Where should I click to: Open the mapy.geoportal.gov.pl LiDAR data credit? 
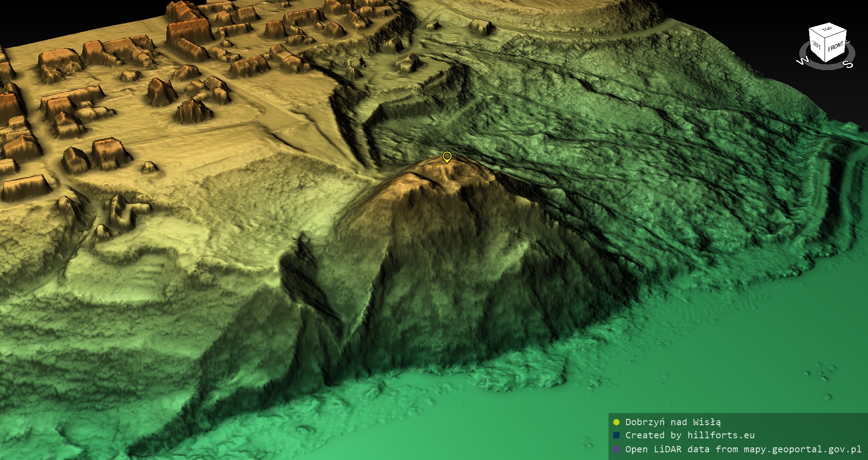pos(743,449)
